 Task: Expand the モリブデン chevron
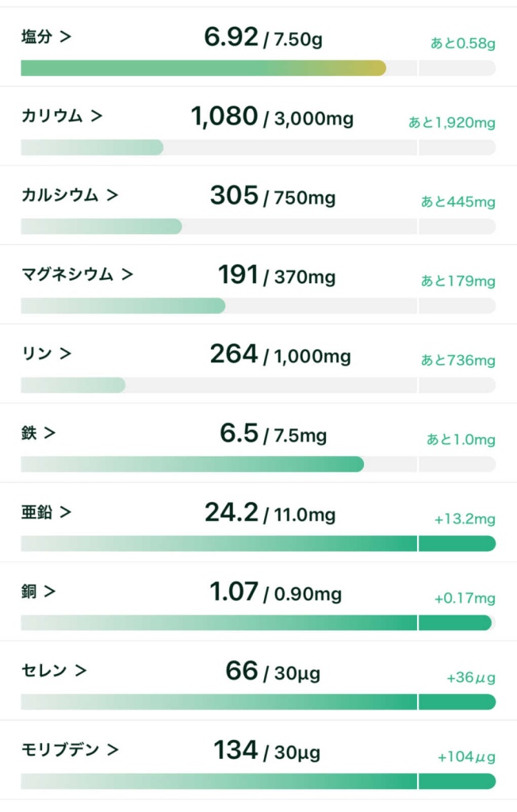[x=112, y=750]
